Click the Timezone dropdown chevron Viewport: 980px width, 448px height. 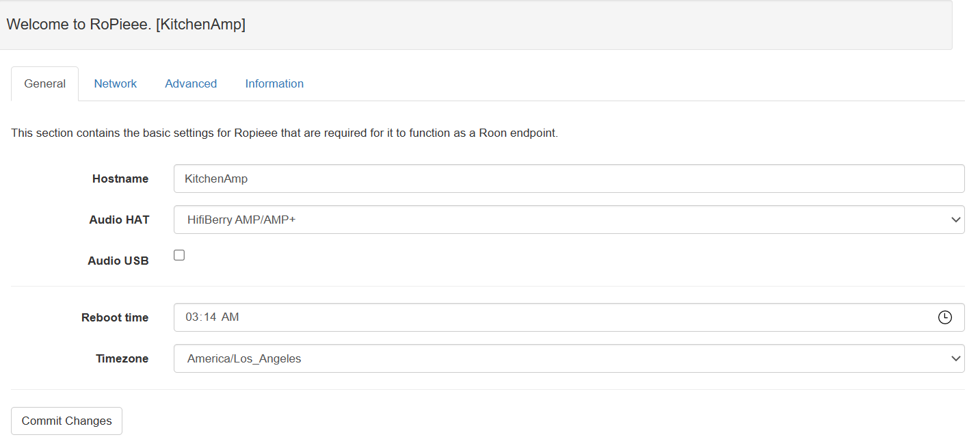tap(956, 358)
